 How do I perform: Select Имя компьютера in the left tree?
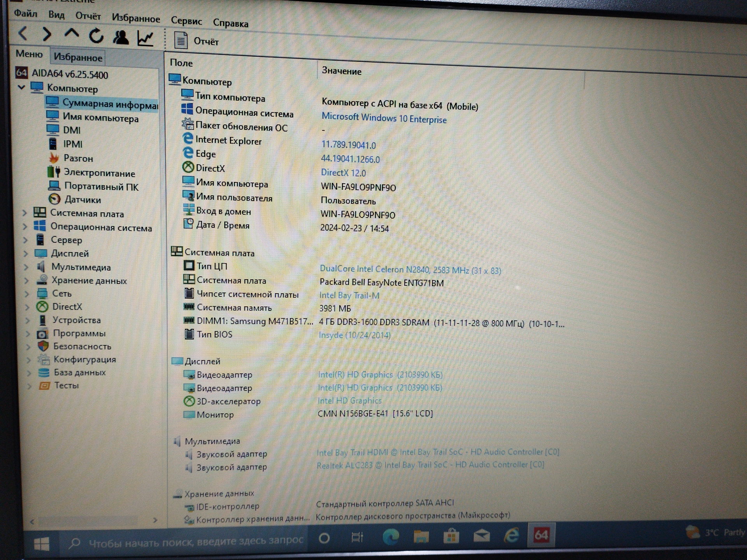pos(92,117)
